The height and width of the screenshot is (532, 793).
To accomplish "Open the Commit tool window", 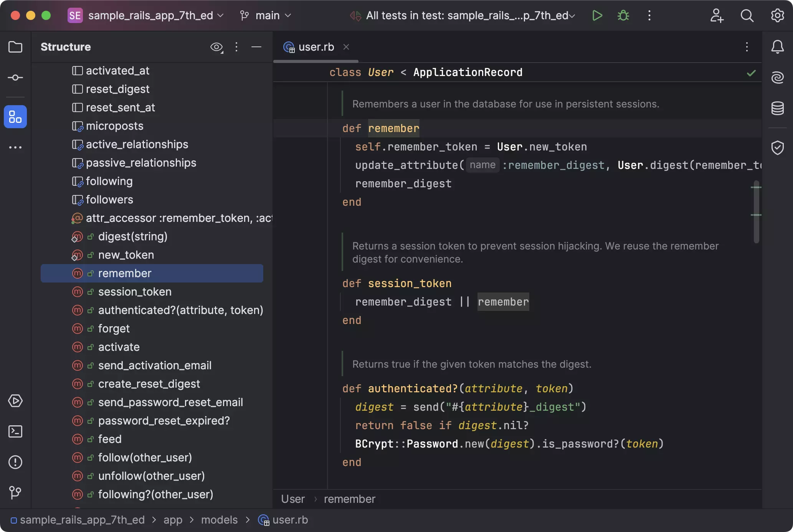I will click(x=15, y=78).
